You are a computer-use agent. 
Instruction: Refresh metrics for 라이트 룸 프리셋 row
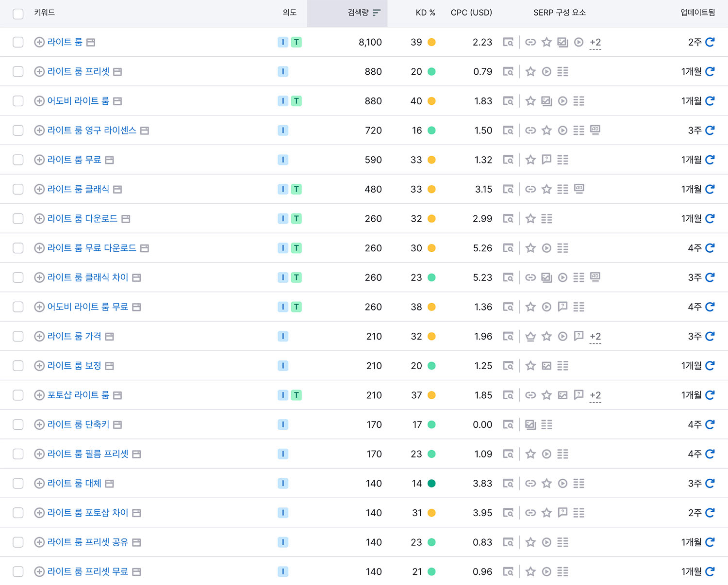coord(710,72)
